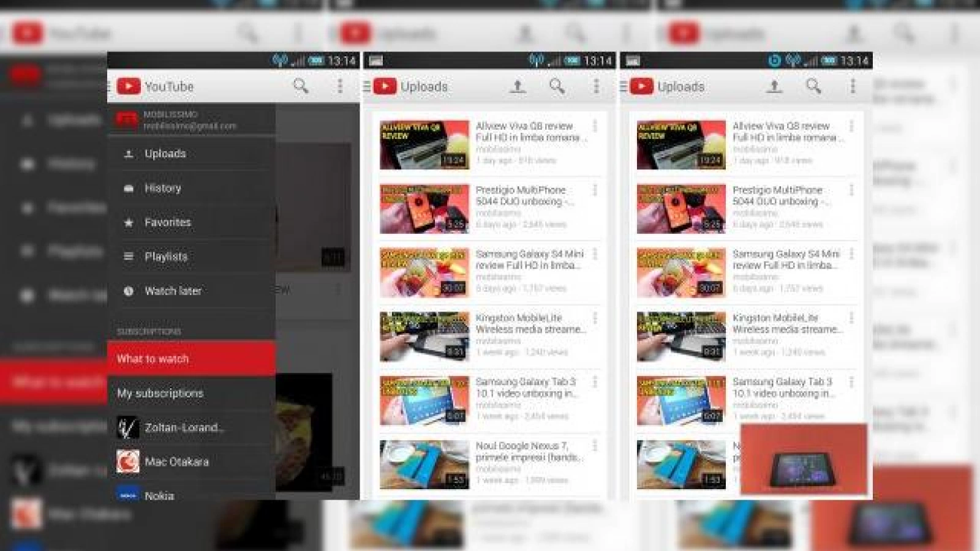Select Kingston MobileLite Wireless title in right screen

[x=787, y=323]
